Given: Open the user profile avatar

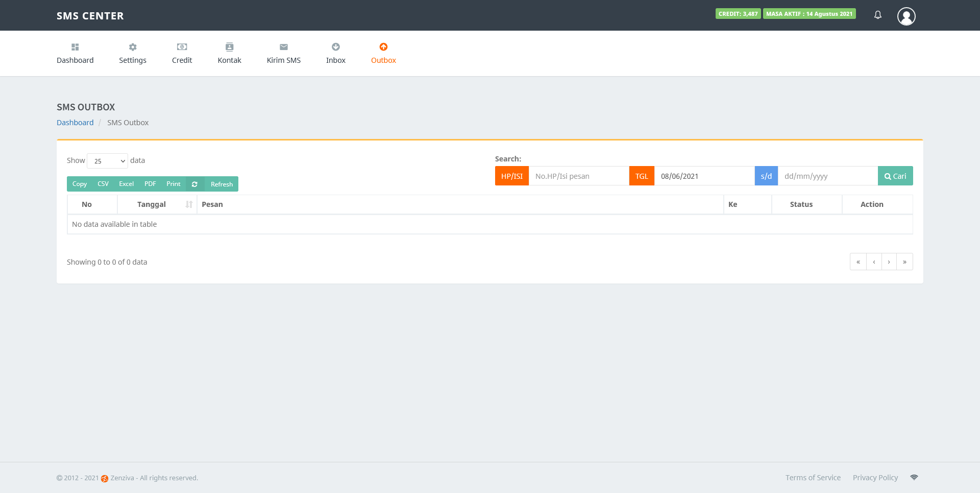Looking at the screenshot, I should click(x=906, y=16).
